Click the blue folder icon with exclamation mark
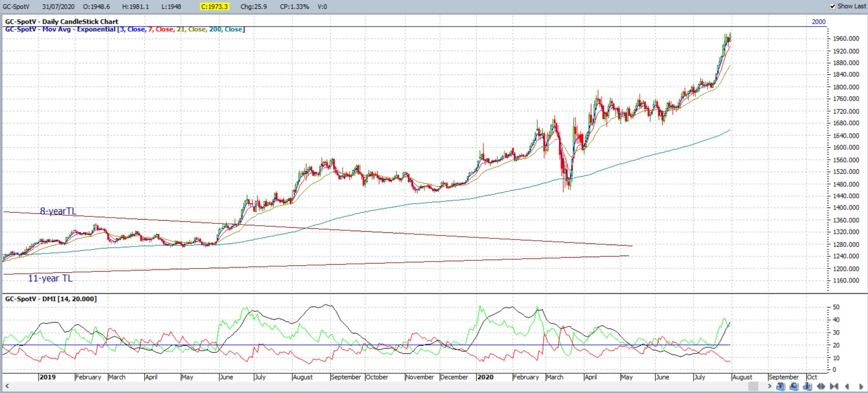 click(808, 386)
